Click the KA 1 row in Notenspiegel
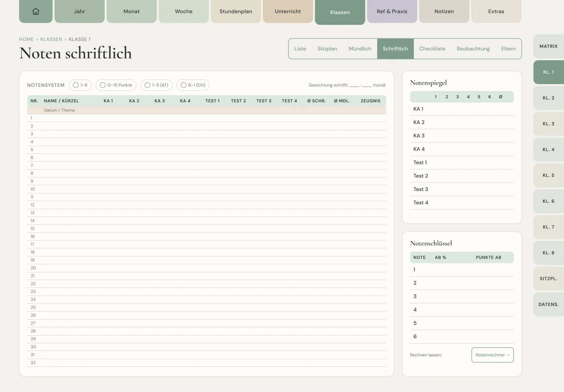This screenshot has width=564, height=392. pos(462,109)
